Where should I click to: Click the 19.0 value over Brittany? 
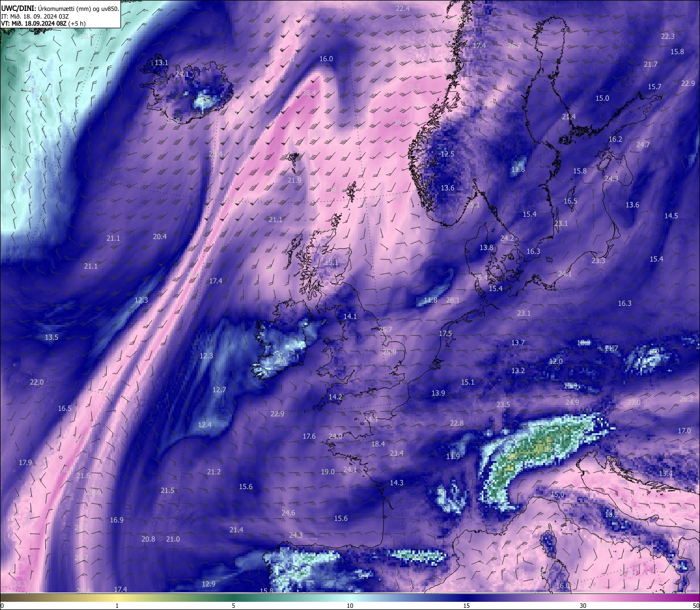pyautogui.click(x=328, y=472)
